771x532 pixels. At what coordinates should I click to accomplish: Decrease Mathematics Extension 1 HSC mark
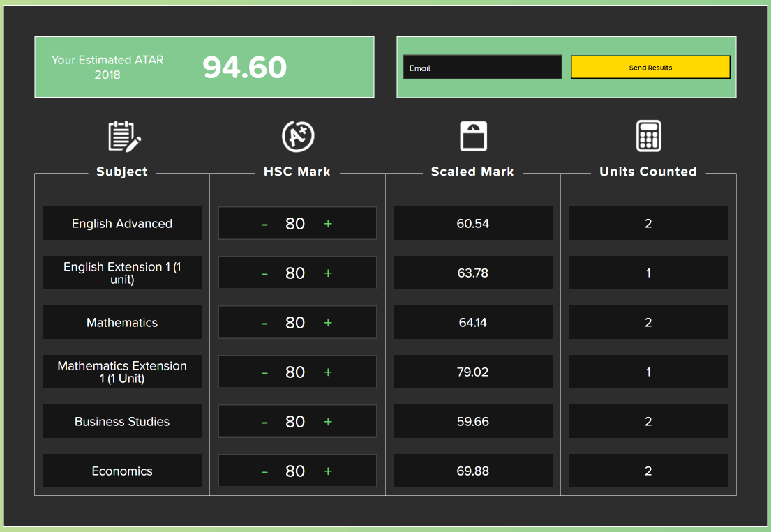click(x=264, y=373)
